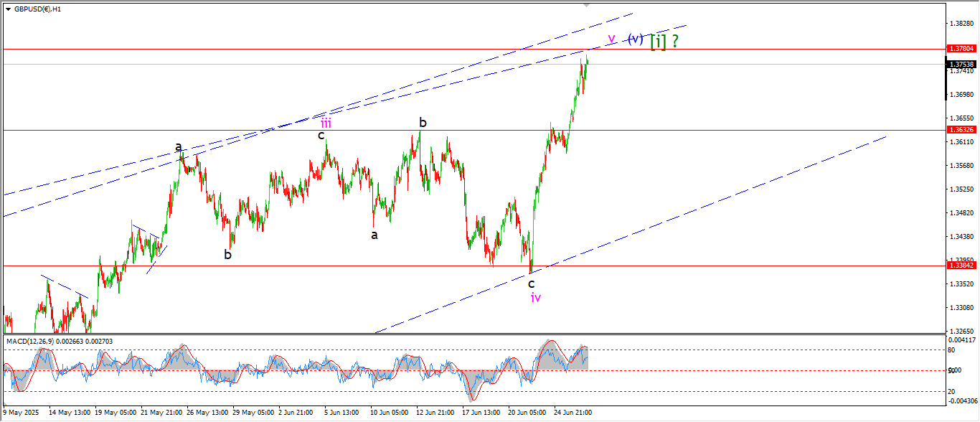Click the magenta v wave label near the top
This screenshot has height=422, width=980.
click(611, 39)
